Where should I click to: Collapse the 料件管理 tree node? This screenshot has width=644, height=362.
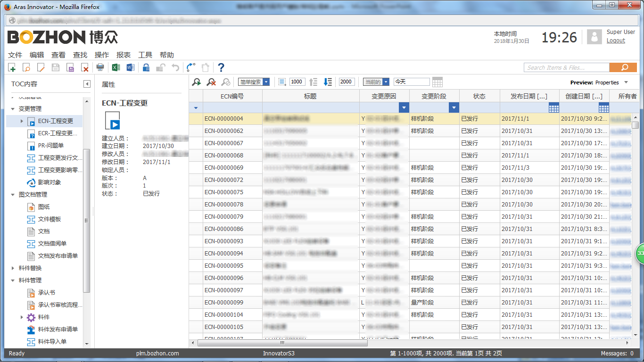coord(13,280)
